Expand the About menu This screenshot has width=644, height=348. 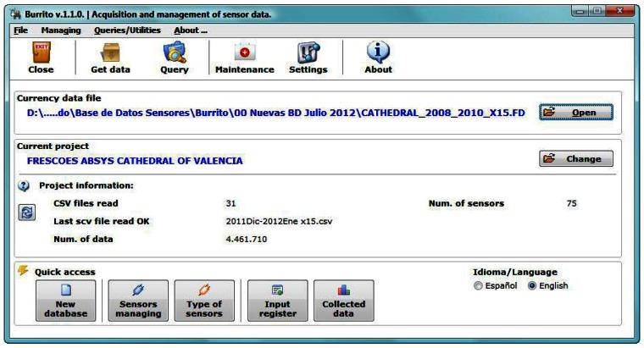click(190, 30)
